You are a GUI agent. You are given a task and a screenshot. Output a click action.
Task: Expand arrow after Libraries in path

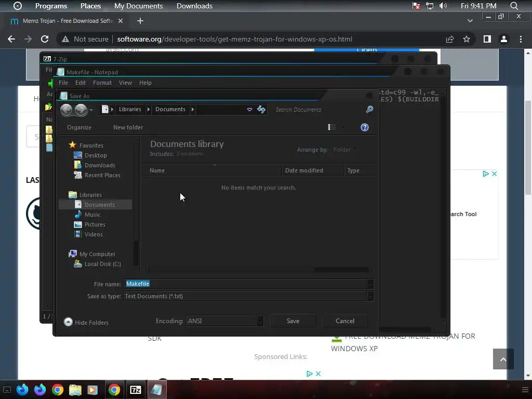[x=148, y=109]
